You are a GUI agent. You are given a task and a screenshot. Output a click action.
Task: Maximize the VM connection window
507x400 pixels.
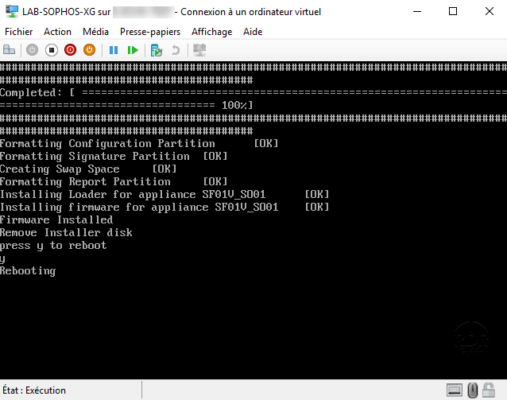click(453, 11)
